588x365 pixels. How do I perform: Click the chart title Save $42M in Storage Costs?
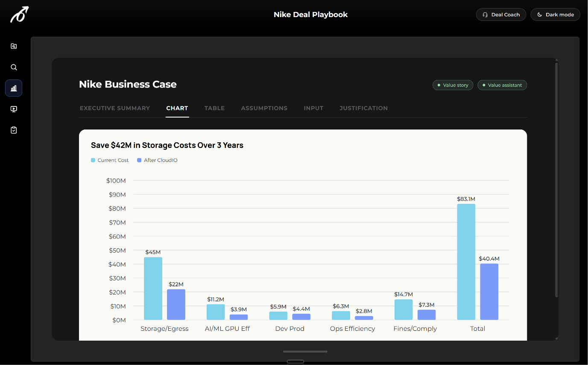167,145
